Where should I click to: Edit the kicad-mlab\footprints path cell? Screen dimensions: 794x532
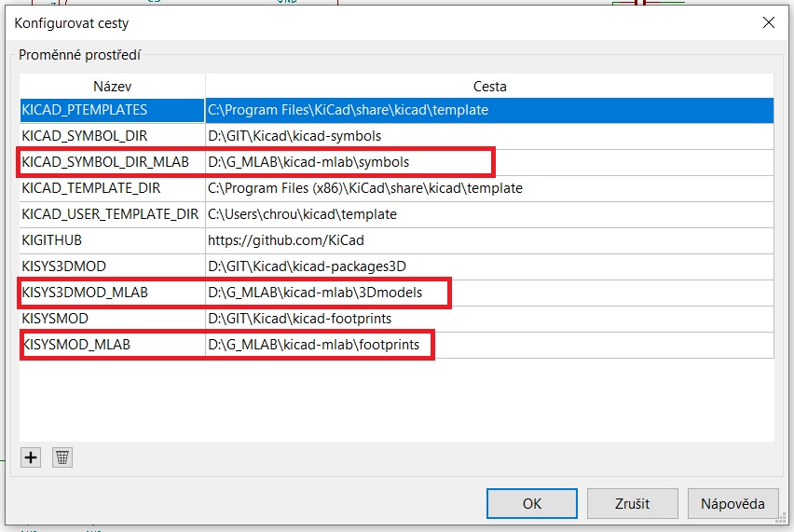click(313, 345)
